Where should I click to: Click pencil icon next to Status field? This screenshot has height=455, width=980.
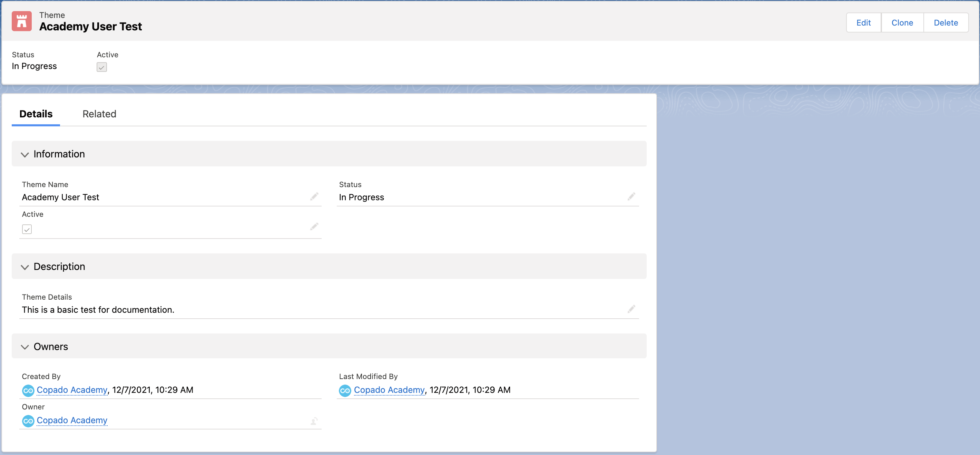(x=631, y=196)
